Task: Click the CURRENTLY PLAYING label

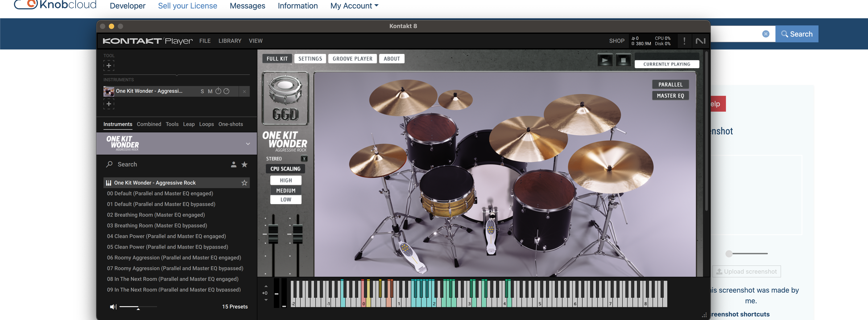Action: point(666,64)
